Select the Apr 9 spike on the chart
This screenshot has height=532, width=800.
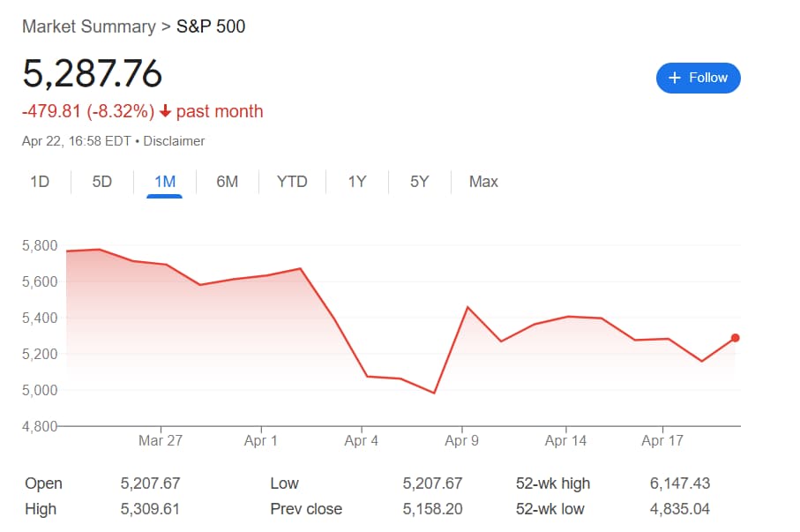click(x=468, y=308)
